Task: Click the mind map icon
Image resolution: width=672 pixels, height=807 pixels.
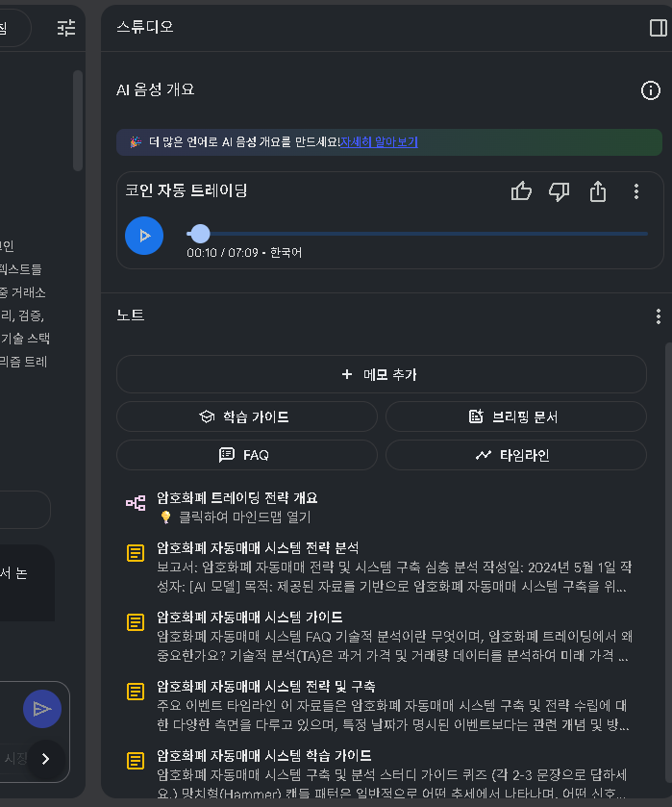Action: pos(136,503)
